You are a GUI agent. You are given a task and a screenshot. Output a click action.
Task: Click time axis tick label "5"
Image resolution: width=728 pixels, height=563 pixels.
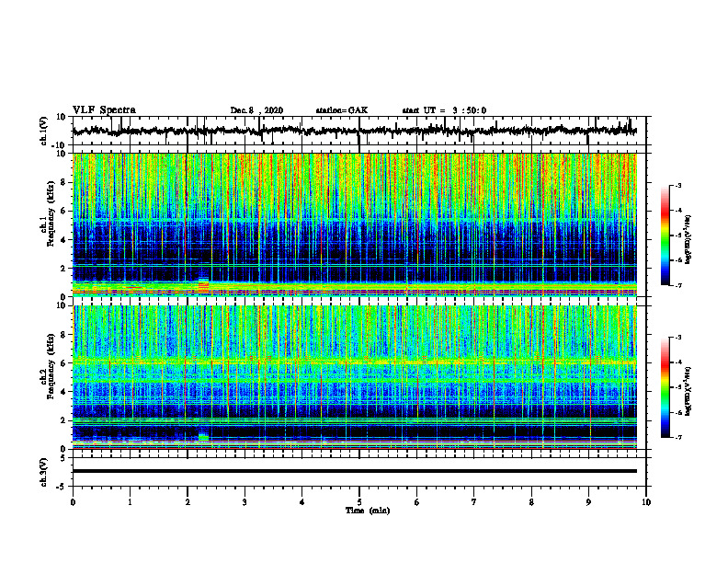(359, 502)
